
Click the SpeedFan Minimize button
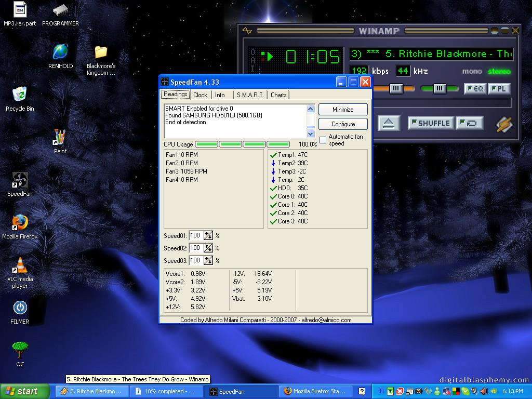pos(343,110)
